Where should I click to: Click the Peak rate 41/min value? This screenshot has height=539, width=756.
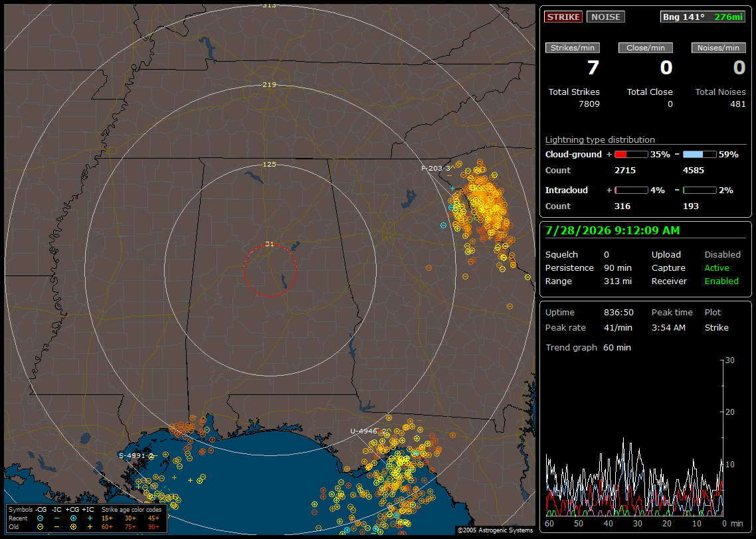[x=618, y=327]
